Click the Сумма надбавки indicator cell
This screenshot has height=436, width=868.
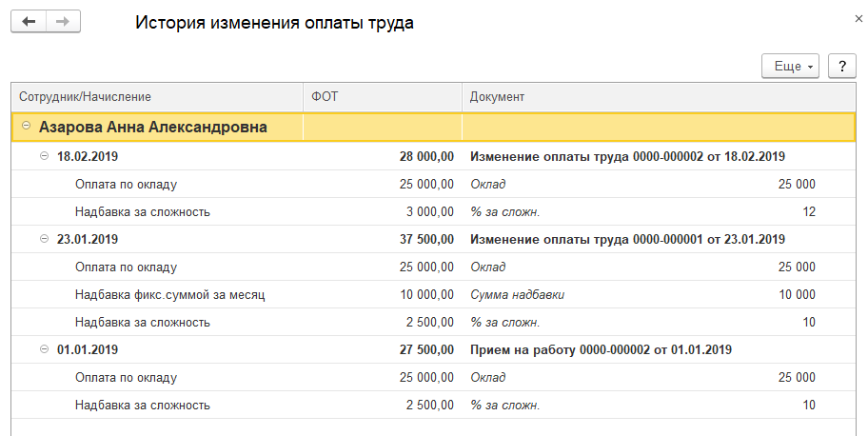[518, 294]
